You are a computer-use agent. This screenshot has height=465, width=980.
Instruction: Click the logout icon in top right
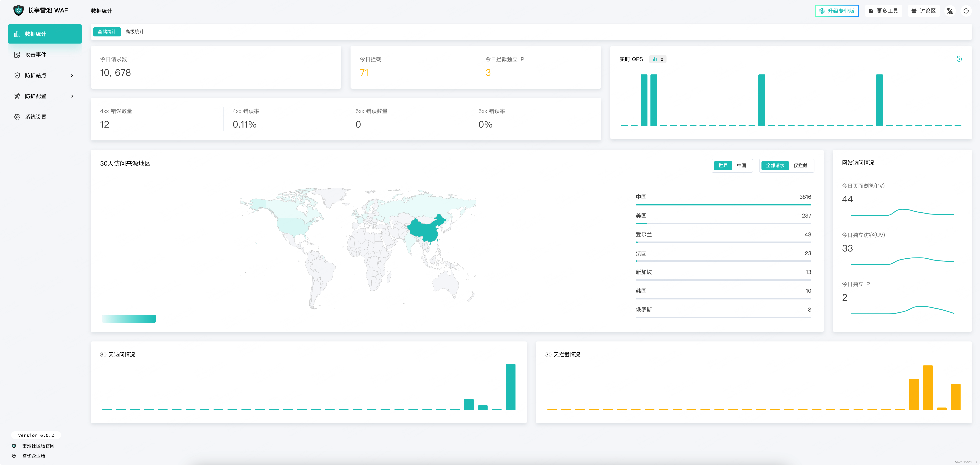tap(966, 11)
